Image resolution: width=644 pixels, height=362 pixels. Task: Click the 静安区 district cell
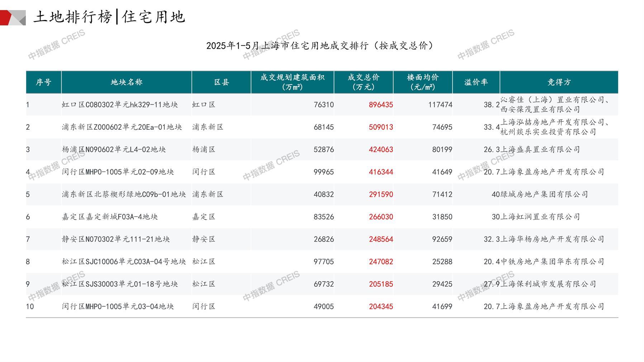coord(204,239)
